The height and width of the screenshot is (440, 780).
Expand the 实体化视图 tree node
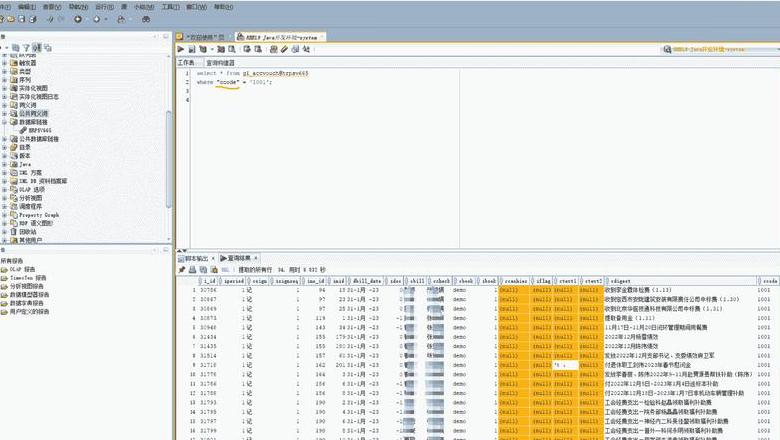(5, 88)
